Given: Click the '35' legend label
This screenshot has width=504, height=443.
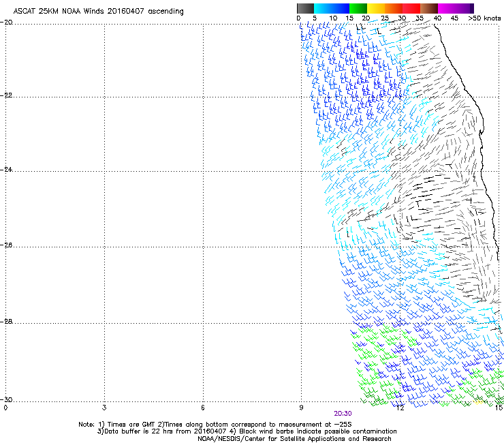Looking at the screenshot, I should tap(420, 18).
